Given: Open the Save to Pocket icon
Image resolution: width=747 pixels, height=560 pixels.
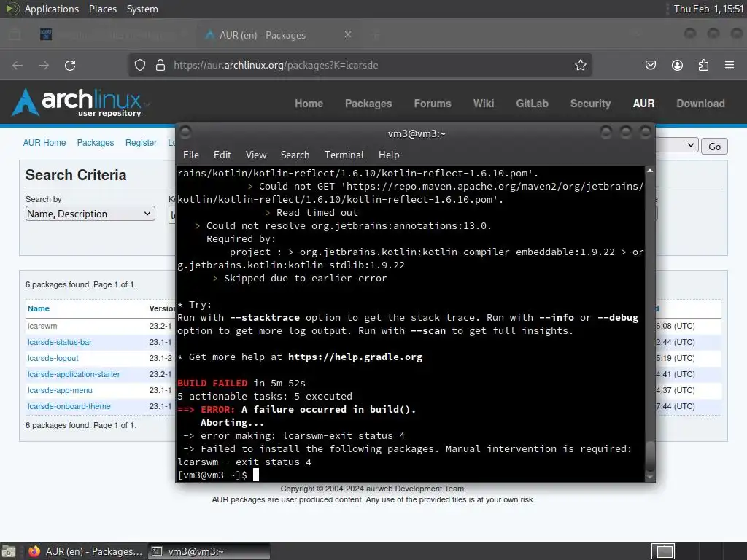Looking at the screenshot, I should point(650,65).
